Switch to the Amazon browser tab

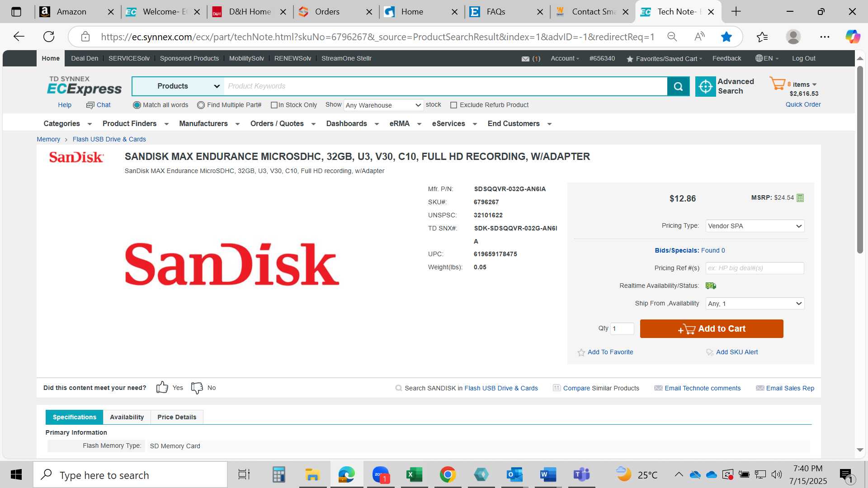tap(78, 12)
